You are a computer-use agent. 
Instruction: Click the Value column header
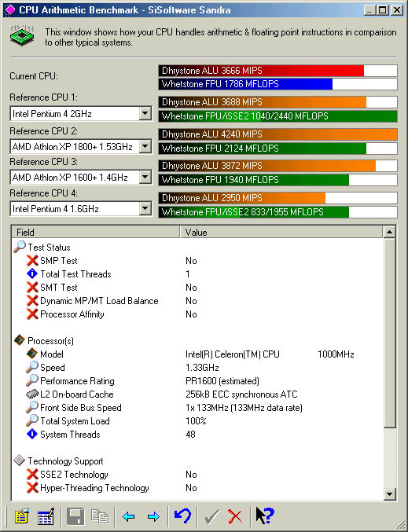[281, 232]
